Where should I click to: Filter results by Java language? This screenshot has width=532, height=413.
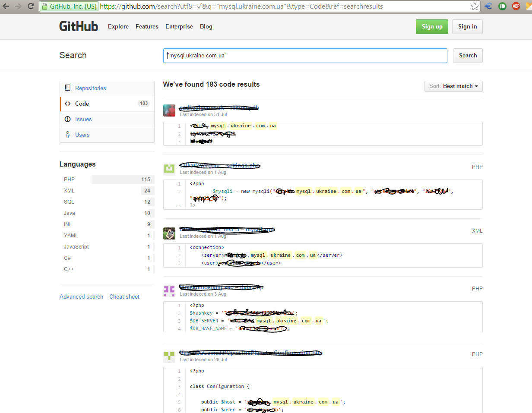[107, 213]
